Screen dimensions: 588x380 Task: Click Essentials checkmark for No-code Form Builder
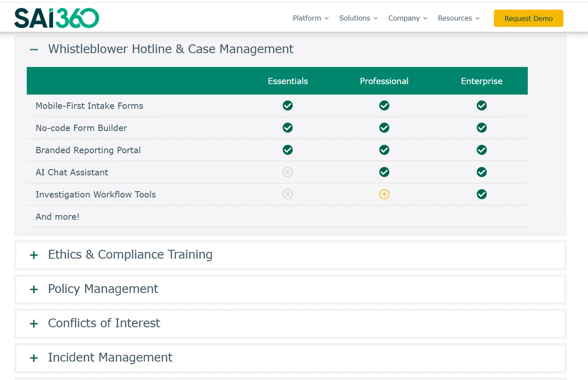click(287, 127)
